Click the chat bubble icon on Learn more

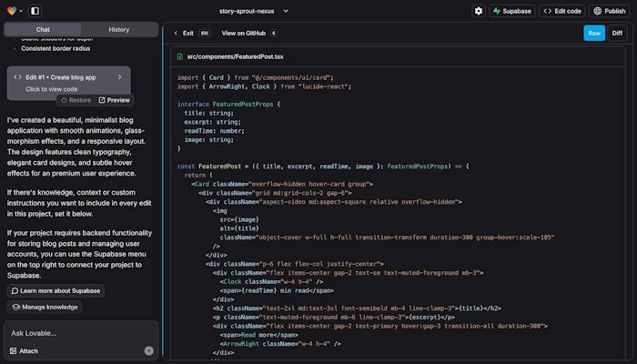point(15,291)
